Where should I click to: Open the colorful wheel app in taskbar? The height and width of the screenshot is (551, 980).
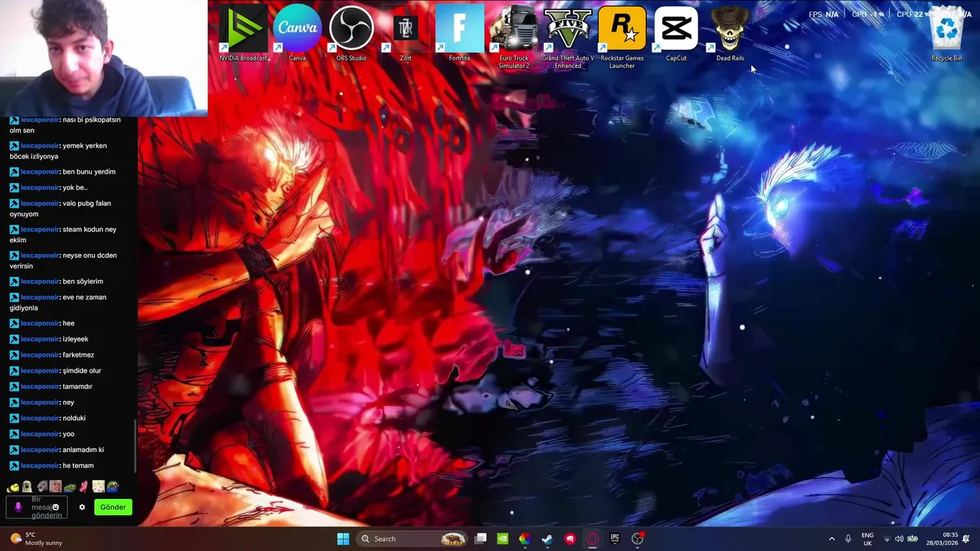click(524, 539)
